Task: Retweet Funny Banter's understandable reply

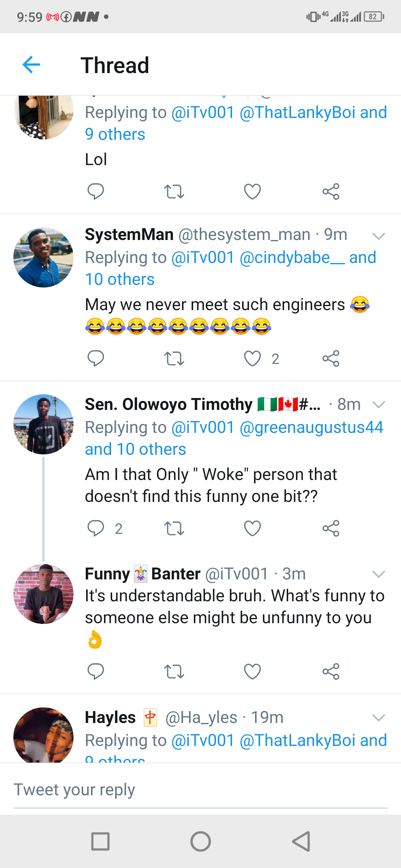Action: (x=174, y=671)
